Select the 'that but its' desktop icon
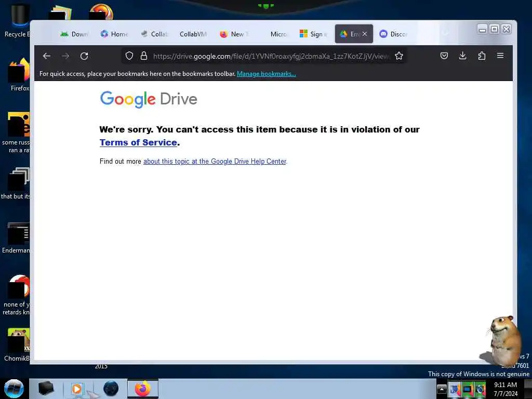This screenshot has width=532, height=399. (x=16, y=183)
